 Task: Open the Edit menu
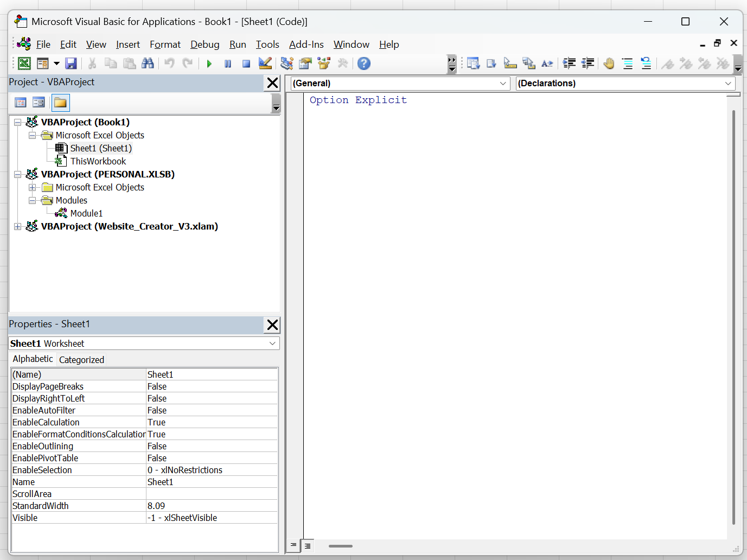coord(68,44)
